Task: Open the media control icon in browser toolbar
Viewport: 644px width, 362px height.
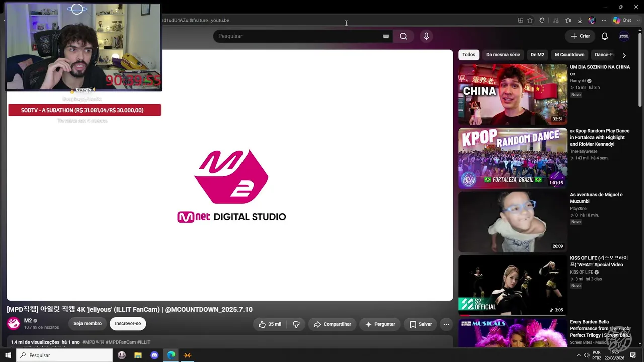Action: pyautogui.click(x=556, y=20)
